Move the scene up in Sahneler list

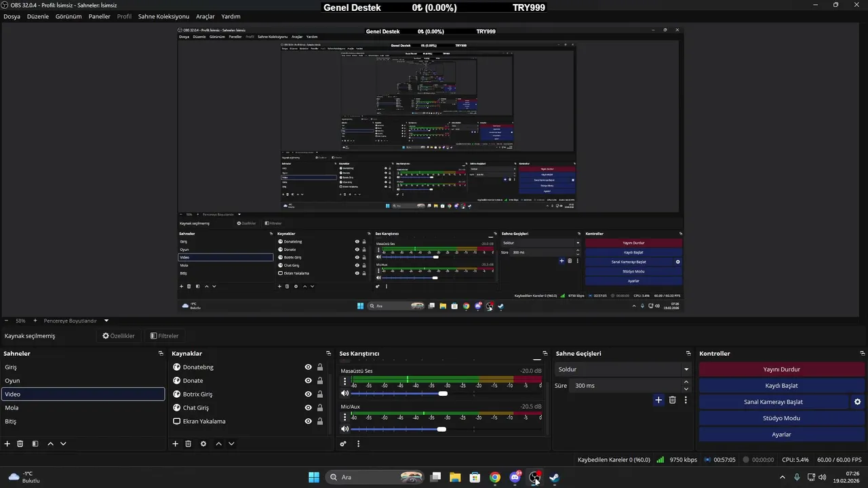50,444
